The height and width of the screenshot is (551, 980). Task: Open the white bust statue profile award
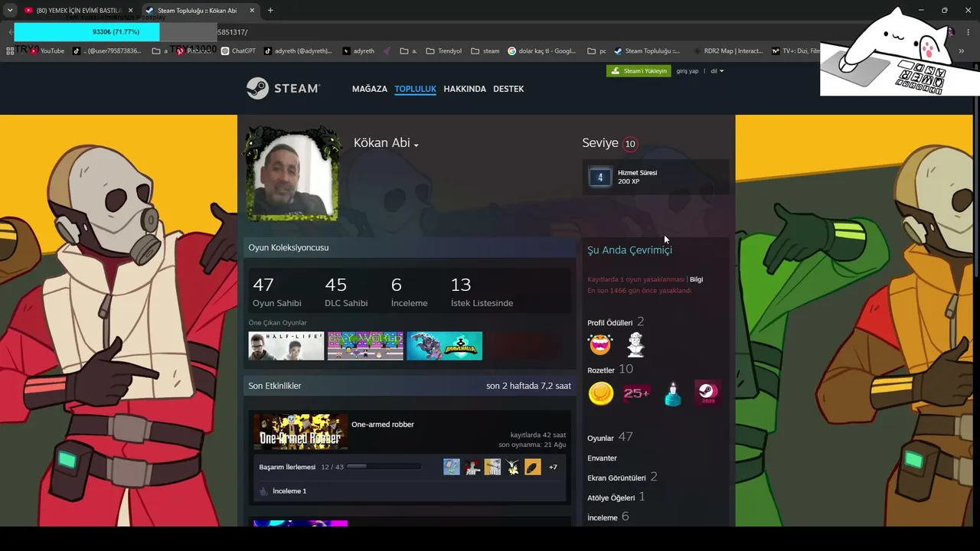[635, 344]
